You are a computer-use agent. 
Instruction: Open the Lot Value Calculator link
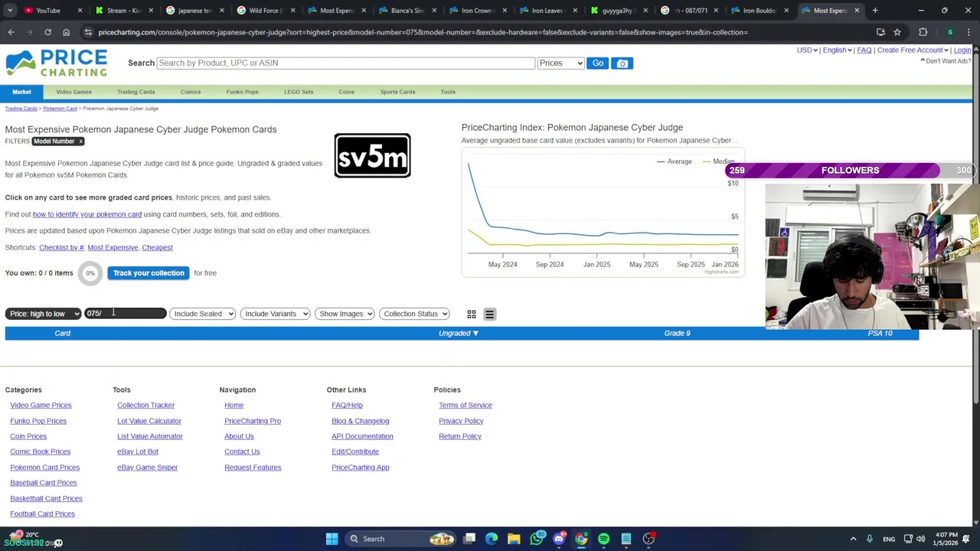[x=149, y=421]
